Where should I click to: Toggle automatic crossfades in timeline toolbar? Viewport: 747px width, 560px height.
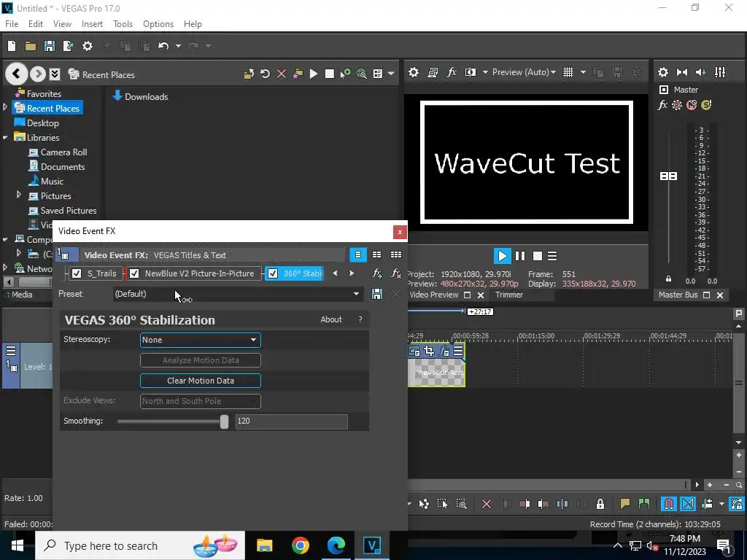tap(688, 504)
